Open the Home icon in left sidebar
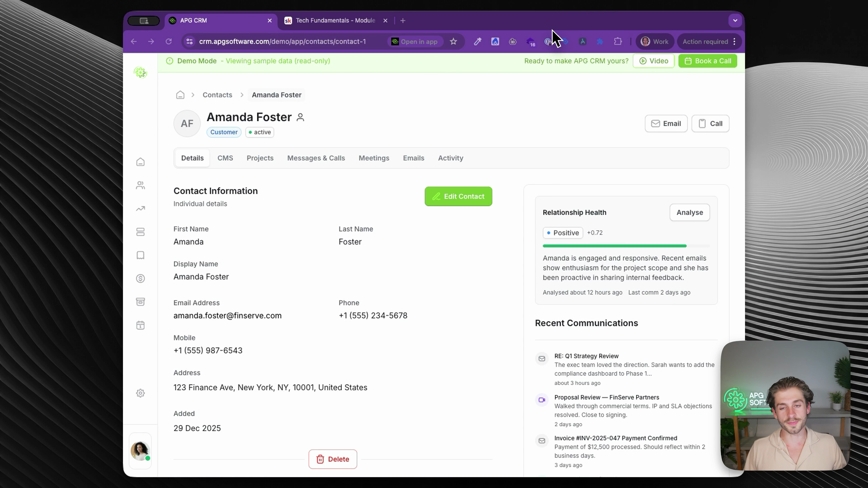 click(141, 162)
